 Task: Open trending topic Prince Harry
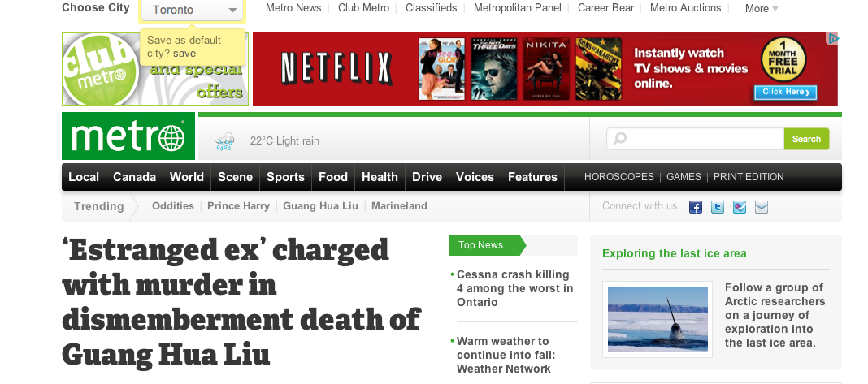coord(238,206)
